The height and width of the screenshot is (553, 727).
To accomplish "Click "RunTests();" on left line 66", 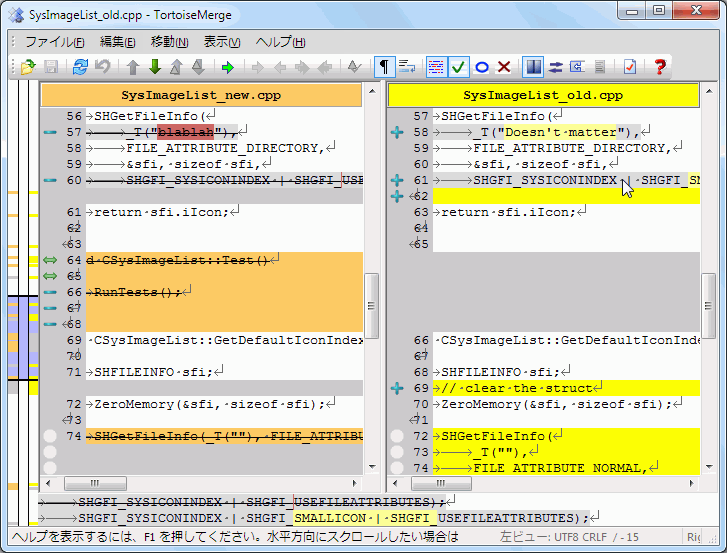I will (137, 292).
